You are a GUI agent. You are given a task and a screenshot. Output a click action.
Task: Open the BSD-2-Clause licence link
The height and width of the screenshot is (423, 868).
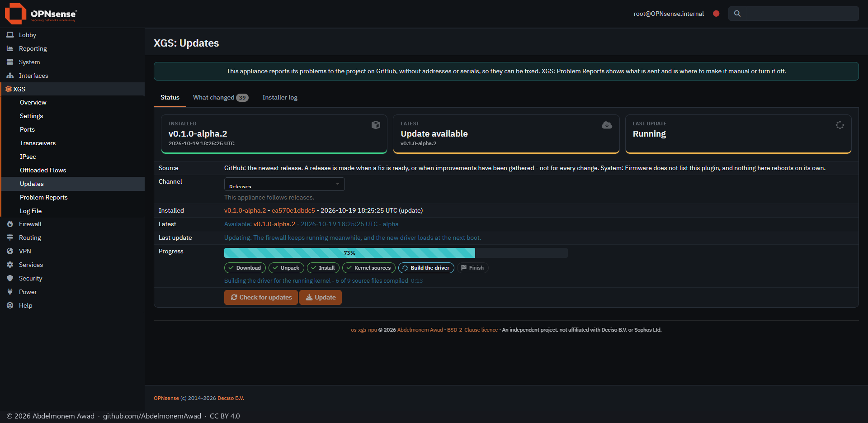pos(472,330)
